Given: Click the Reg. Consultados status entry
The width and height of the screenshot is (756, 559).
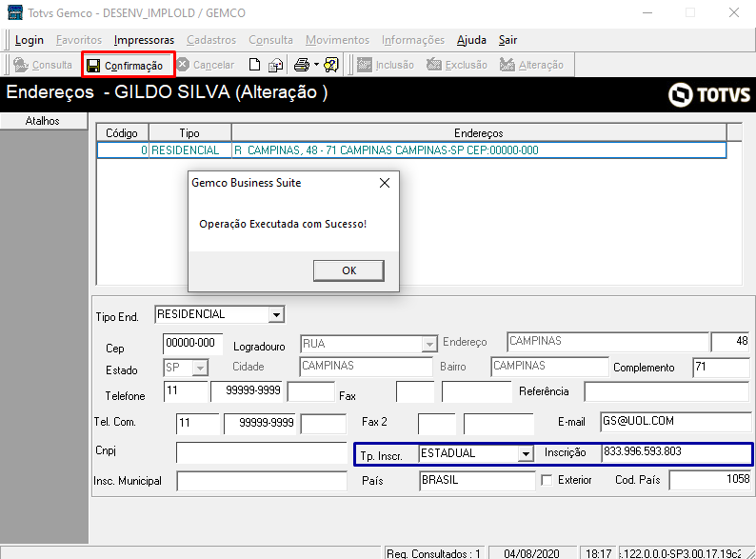Looking at the screenshot, I should pos(433,553).
